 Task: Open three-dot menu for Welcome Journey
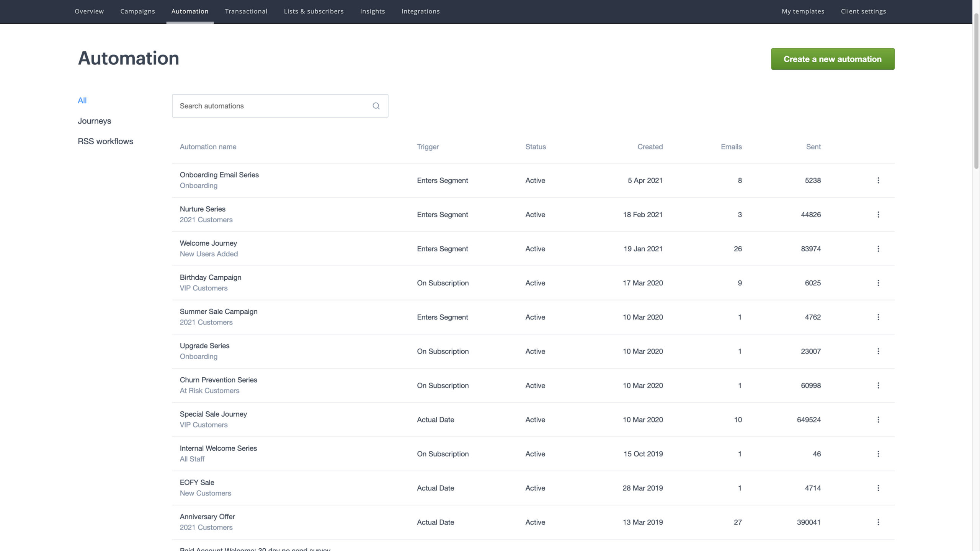click(x=878, y=249)
